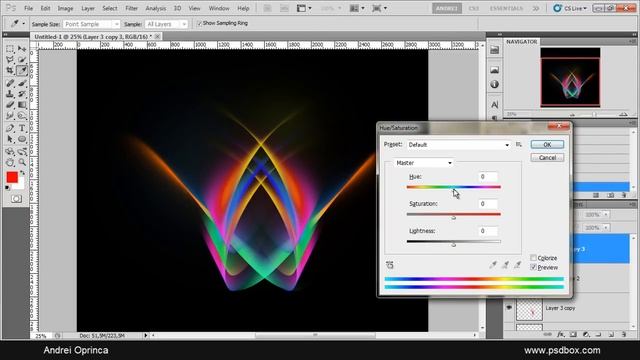Select the Eraser tool
The width and height of the screenshot is (640, 360).
tap(10, 105)
